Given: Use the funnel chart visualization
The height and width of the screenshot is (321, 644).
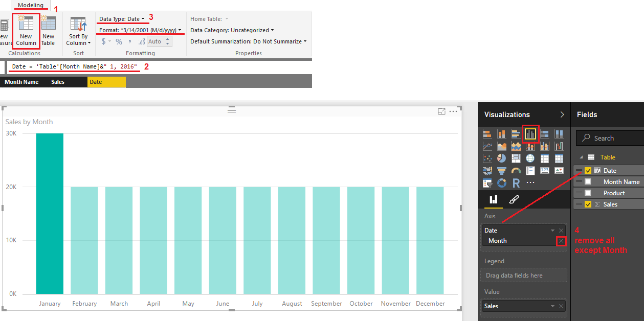Looking at the screenshot, I should (502, 171).
